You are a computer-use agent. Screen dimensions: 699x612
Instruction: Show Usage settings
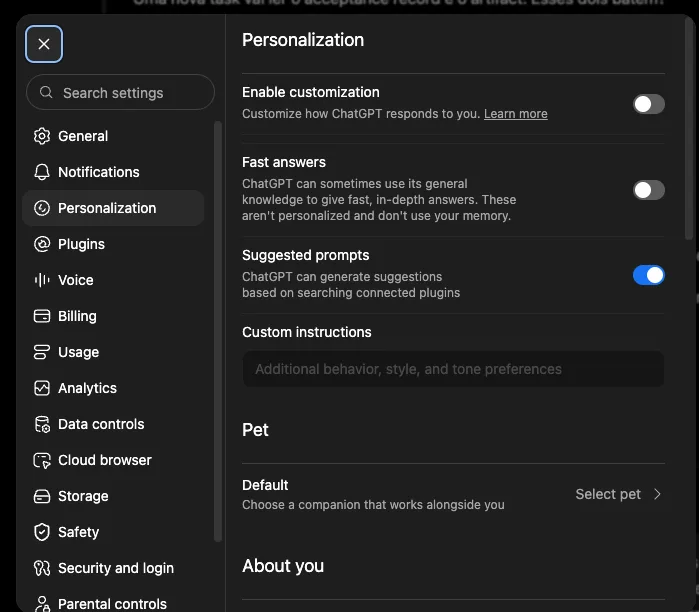point(78,353)
